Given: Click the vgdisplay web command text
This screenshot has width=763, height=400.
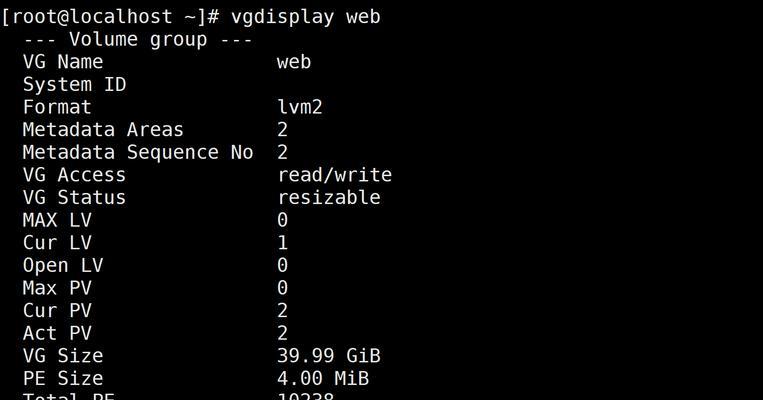Looking at the screenshot, I should point(305,18).
